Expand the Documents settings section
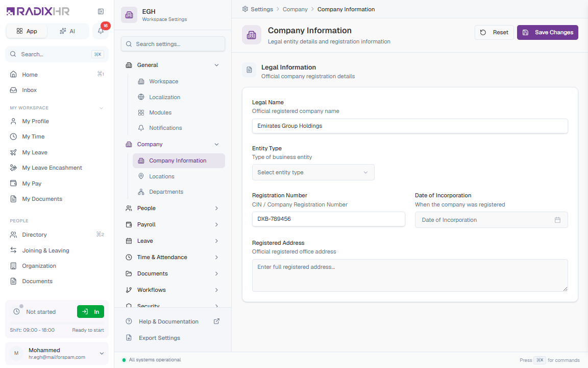Screen dimensions: 588x368 point(216,273)
